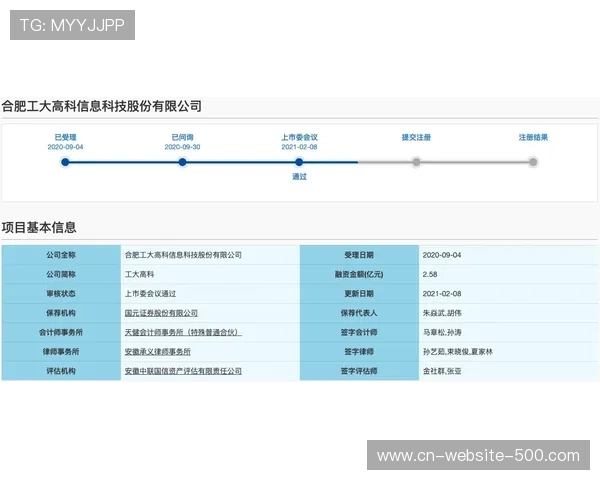
Task: Click the 律师事务所 label cell
Action: click(61, 352)
